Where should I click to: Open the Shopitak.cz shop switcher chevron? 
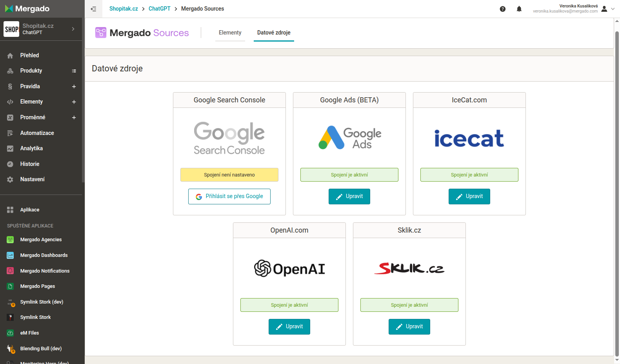tap(73, 29)
